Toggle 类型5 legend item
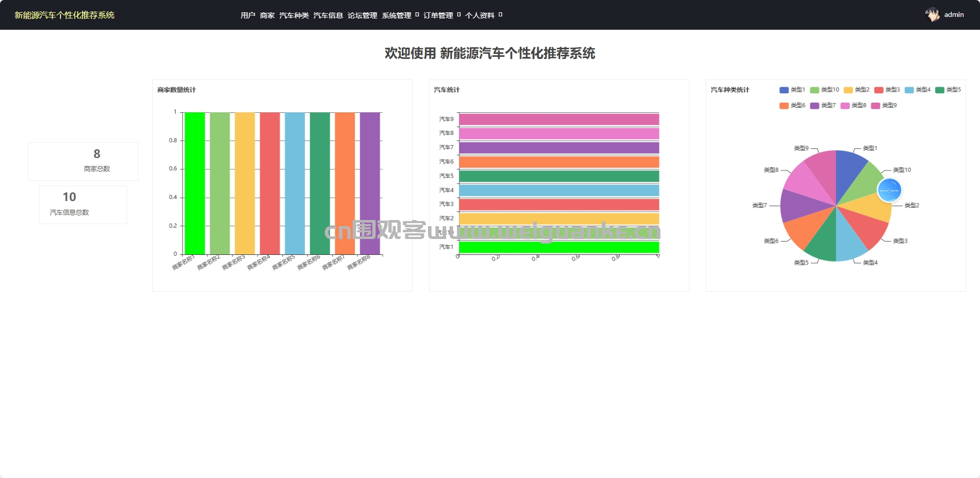This screenshot has height=478, width=980. point(948,90)
